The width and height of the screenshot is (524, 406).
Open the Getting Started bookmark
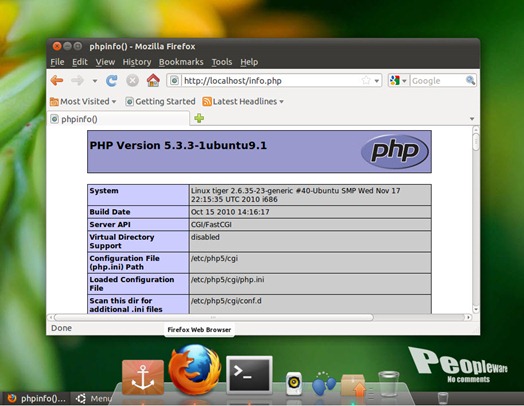pos(160,101)
